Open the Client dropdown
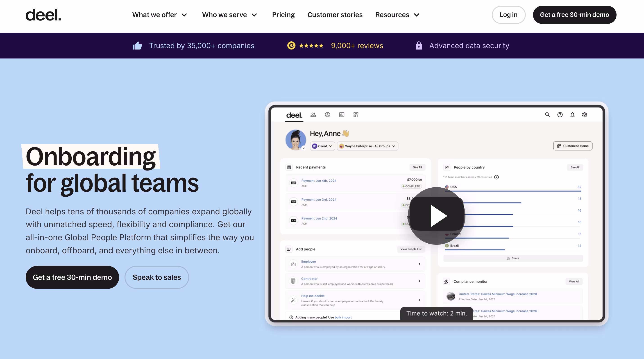The image size is (644, 359). [322, 146]
